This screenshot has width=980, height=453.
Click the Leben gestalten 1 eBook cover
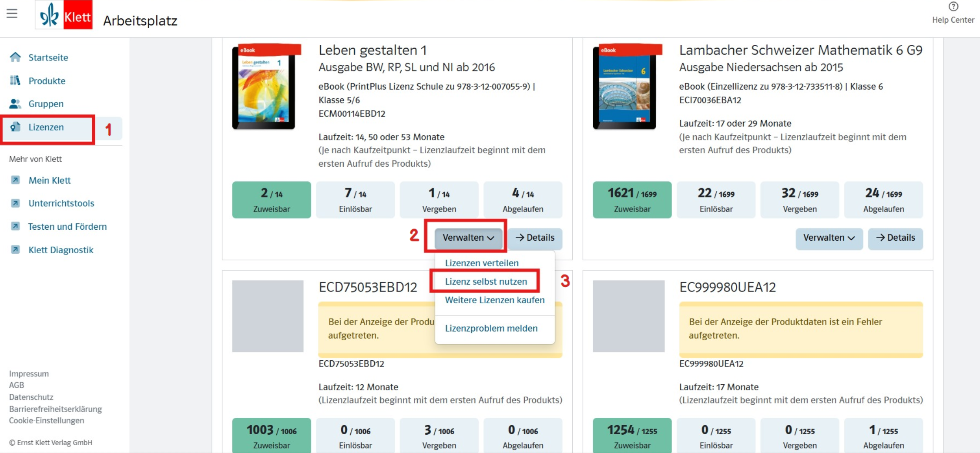(265, 86)
